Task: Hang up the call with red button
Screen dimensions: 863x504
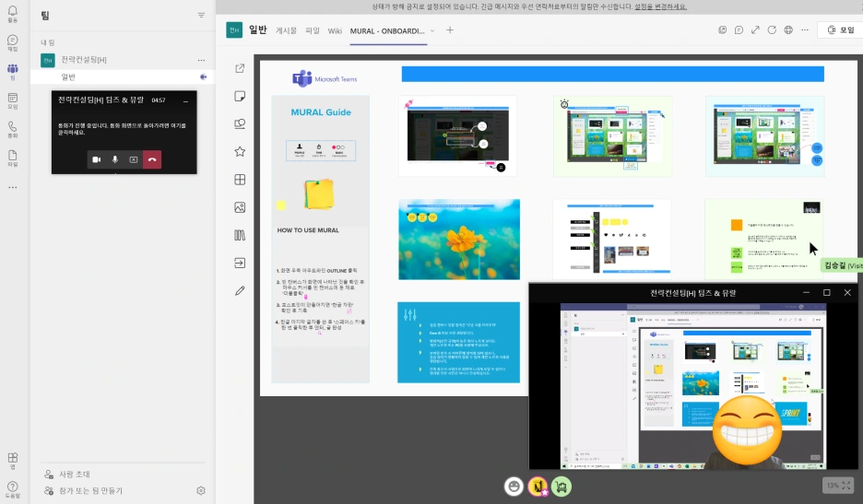Action: tap(152, 159)
